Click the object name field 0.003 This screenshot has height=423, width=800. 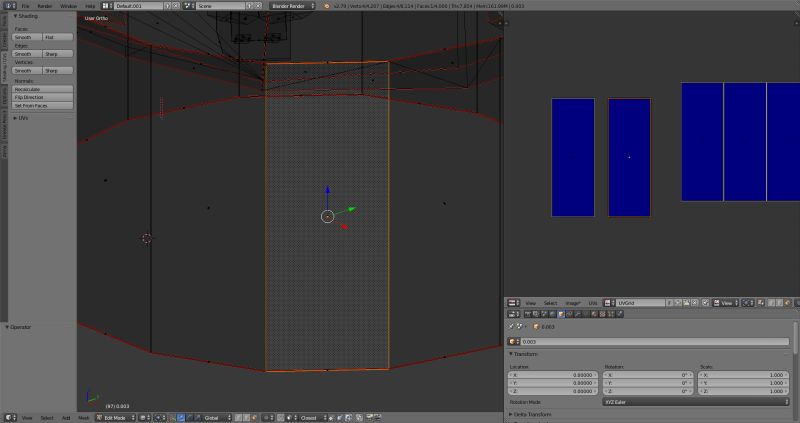point(655,341)
